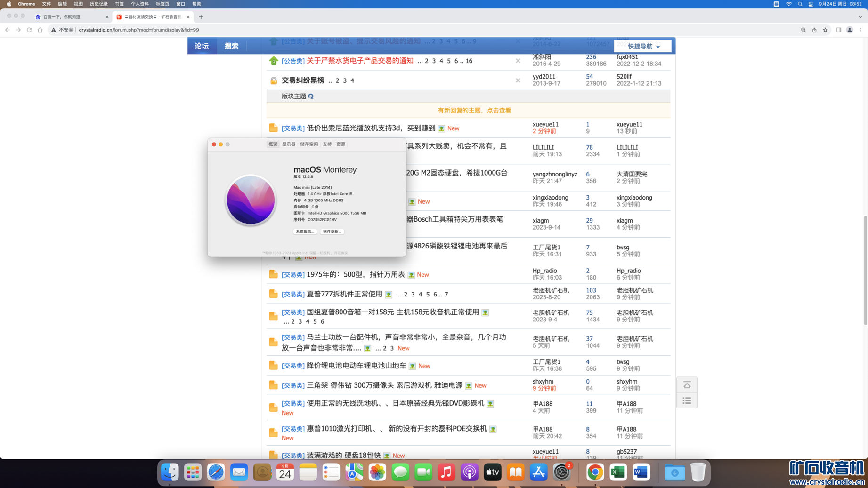
Task: Click 有新回复的主题，点击查看 notice
Action: click(x=474, y=110)
